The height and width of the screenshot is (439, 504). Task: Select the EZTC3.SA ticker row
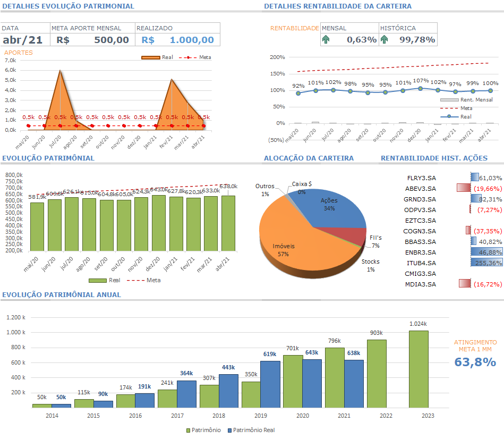point(421,221)
